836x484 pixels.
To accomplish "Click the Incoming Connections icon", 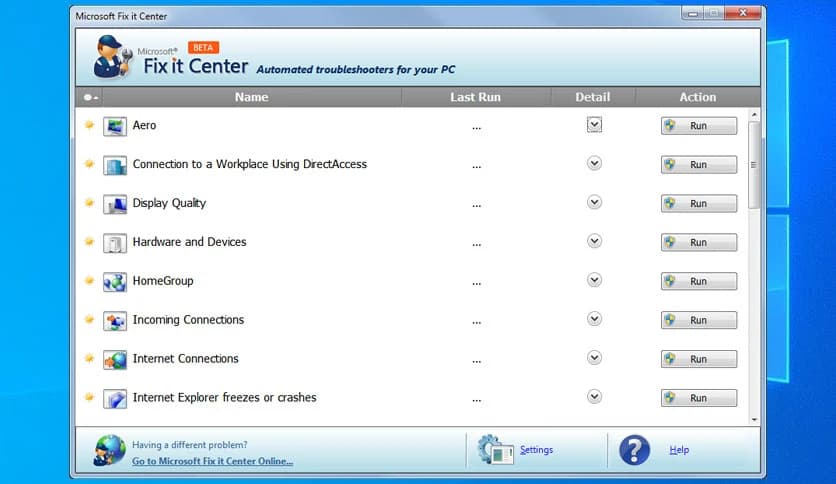I will coord(115,321).
